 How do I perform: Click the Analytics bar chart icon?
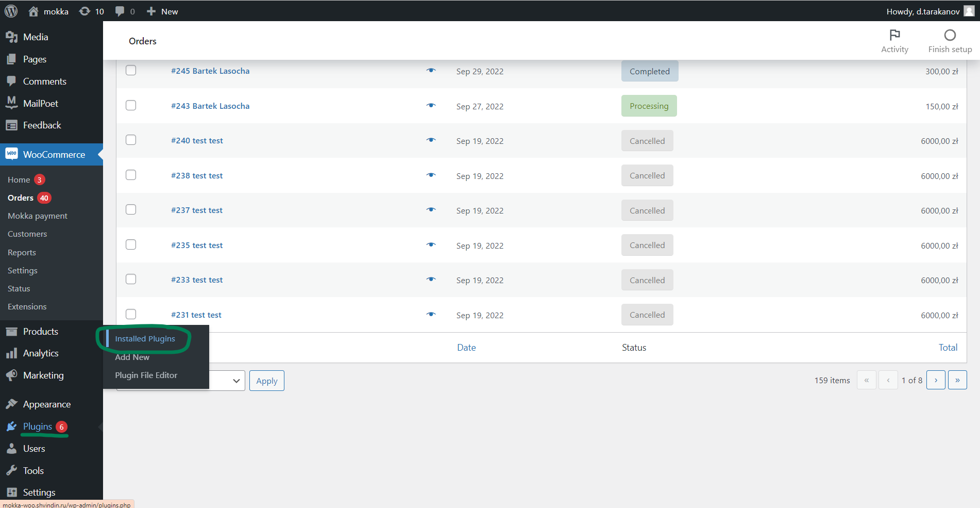11,353
